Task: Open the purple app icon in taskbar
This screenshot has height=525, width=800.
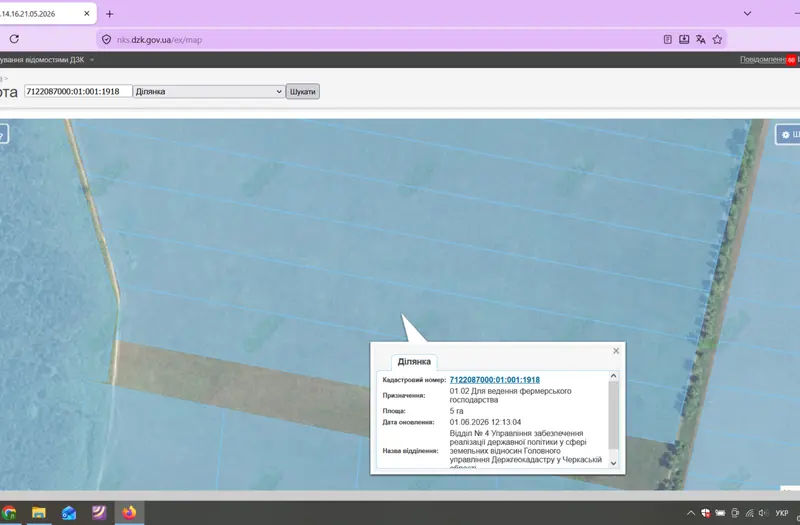Action: click(99, 513)
